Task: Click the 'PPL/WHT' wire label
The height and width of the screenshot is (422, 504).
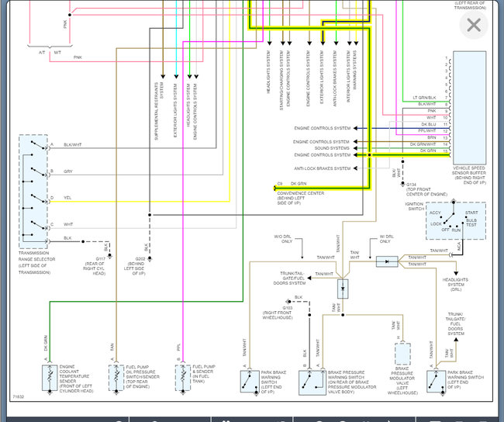Action: pos(427,131)
